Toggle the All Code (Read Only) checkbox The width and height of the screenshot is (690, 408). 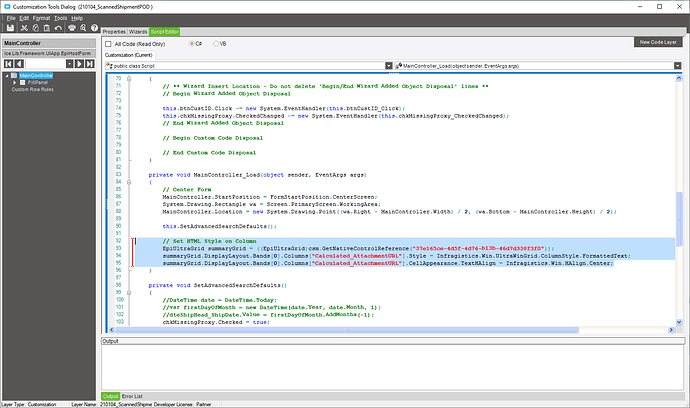coord(108,44)
